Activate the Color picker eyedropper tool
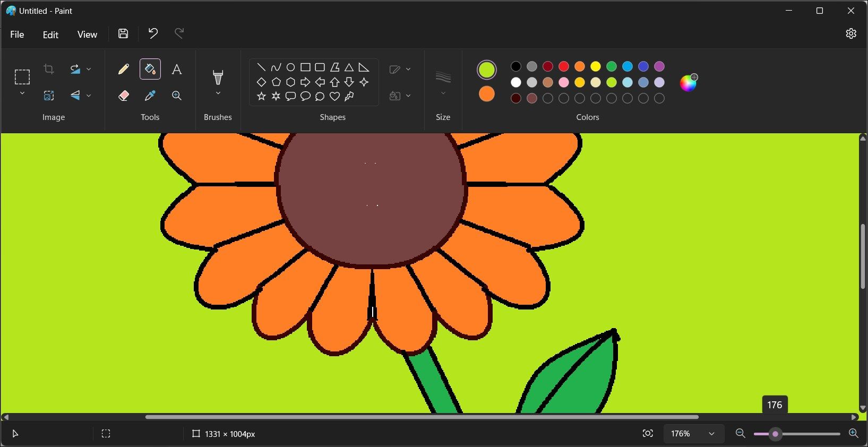Screen dimensions: 868x447 pyautogui.click(x=150, y=96)
